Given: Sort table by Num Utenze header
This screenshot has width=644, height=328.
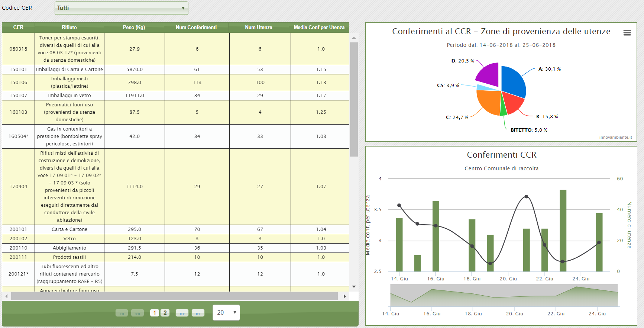Looking at the screenshot, I should pos(259,27).
